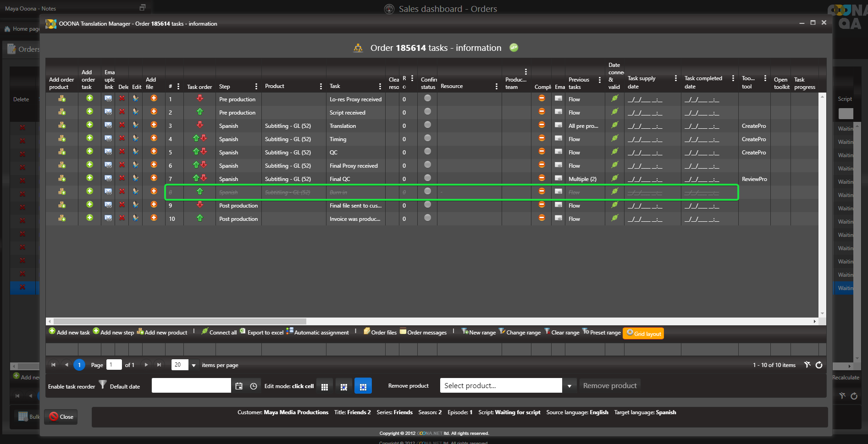Move the Script received task up
This screenshot has height=444, width=868.
(199, 112)
